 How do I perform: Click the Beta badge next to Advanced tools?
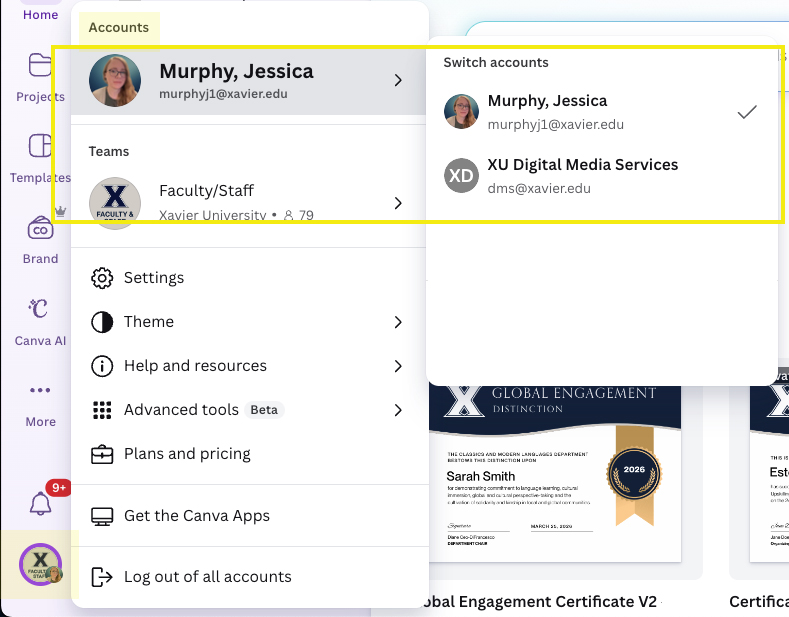(x=264, y=410)
